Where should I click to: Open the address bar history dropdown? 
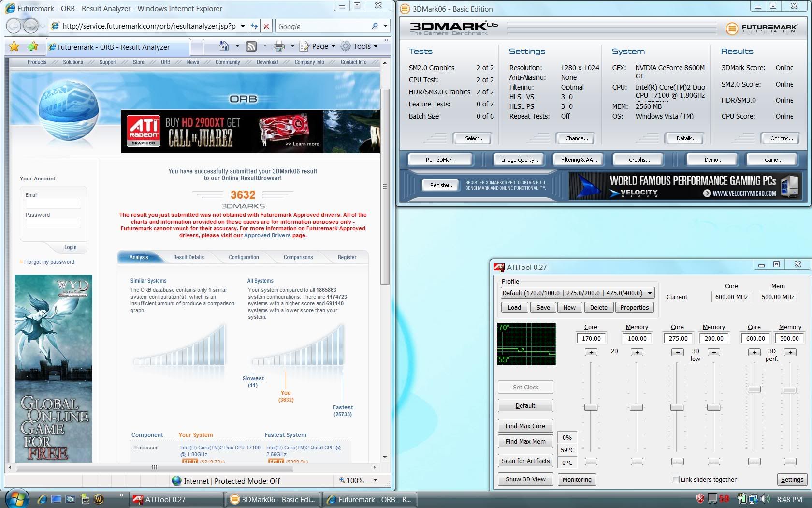click(x=242, y=26)
